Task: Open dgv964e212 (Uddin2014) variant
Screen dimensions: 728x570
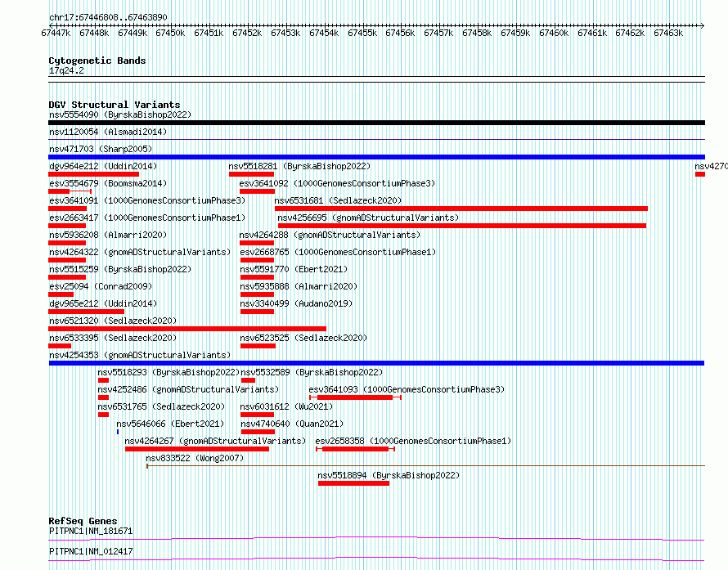Action: [x=103, y=166]
